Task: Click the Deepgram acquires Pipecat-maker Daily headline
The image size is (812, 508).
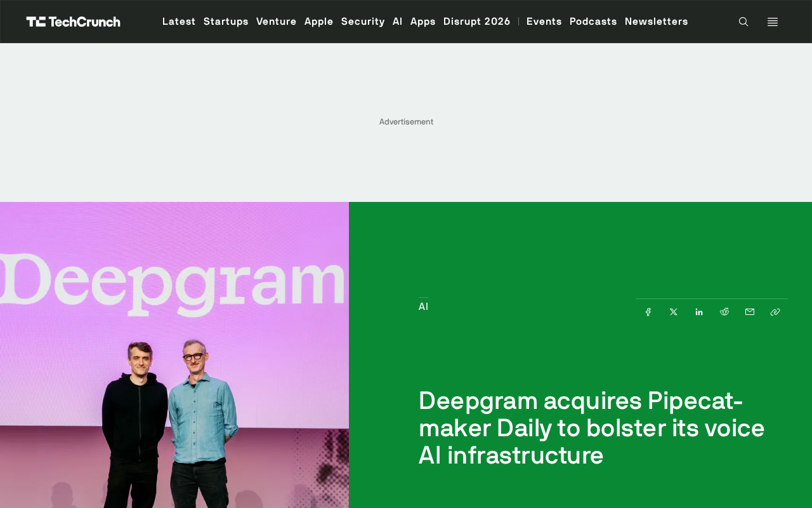Action: [591, 428]
